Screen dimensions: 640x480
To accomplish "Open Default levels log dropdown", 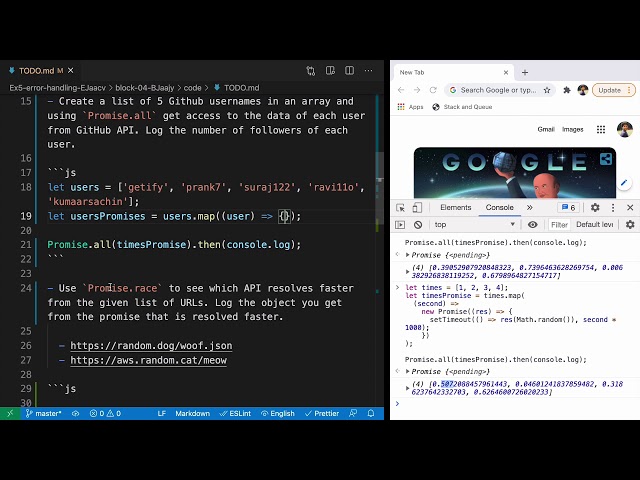I will 595,224.
